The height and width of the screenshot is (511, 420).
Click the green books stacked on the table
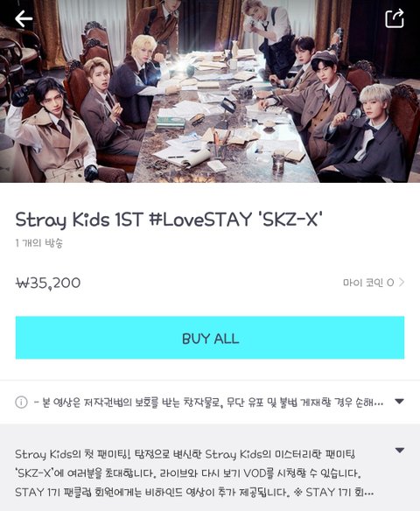171,122
